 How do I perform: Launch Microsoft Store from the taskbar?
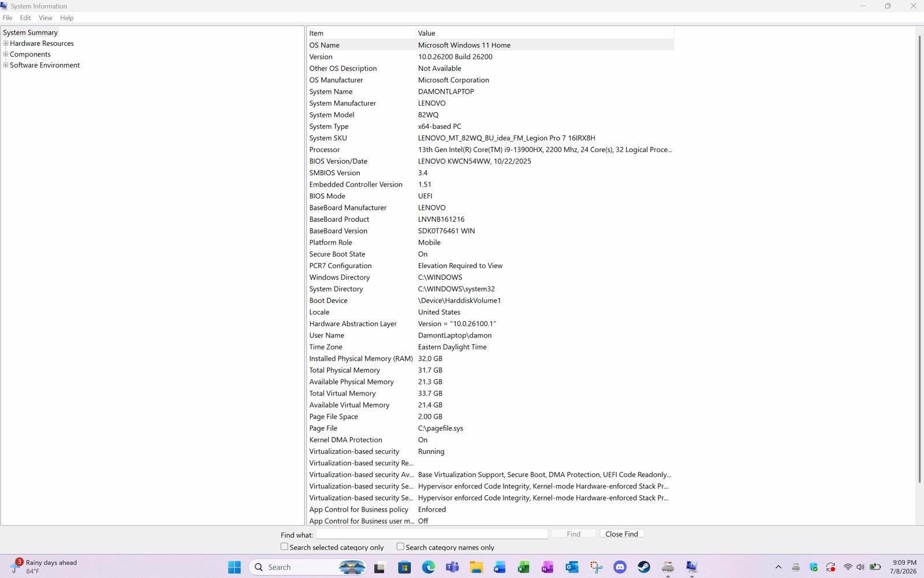pyautogui.click(x=404, y=567)
